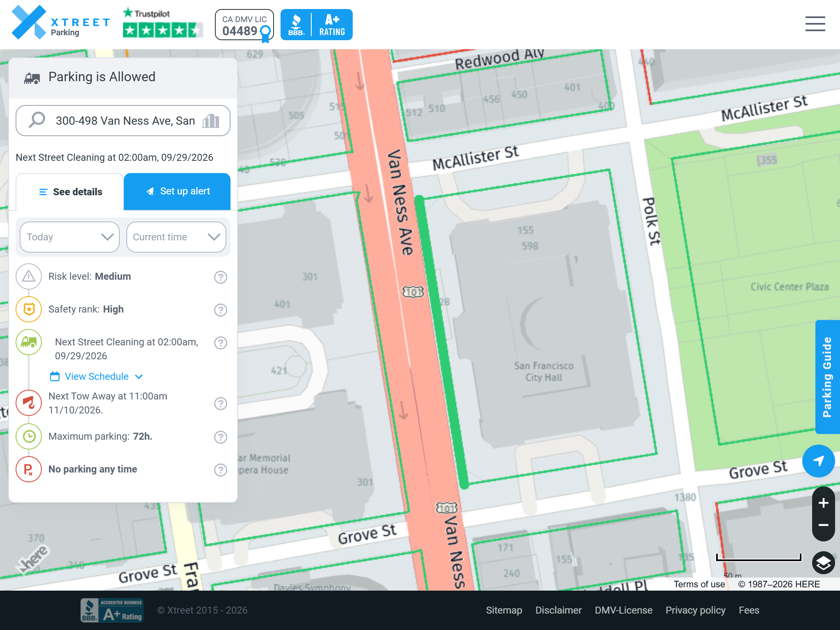This screenshot has height=630, width=840.
Task: Open the Current time dropdown
Action: pyautogui.click(x=176, y=237)
